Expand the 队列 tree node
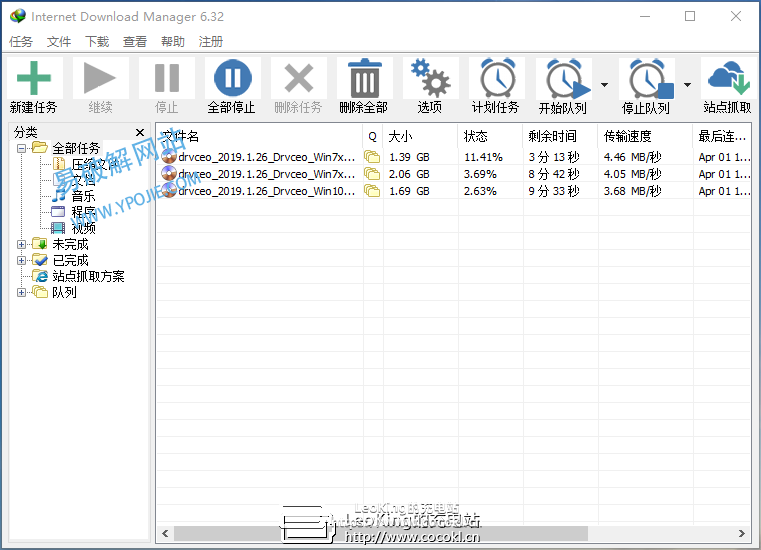Viewport: 761px width, 550px height. [21, 292]
